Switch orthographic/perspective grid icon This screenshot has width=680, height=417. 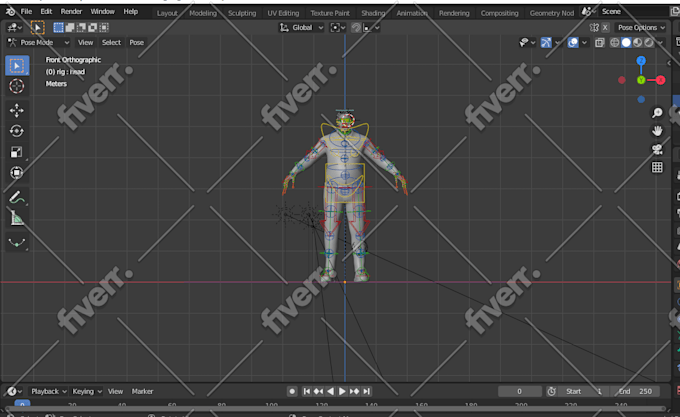657,167
